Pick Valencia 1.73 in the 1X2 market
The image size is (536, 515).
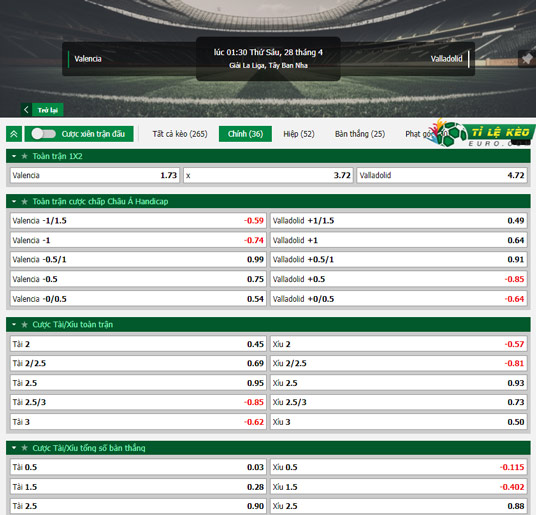point(95,175)
